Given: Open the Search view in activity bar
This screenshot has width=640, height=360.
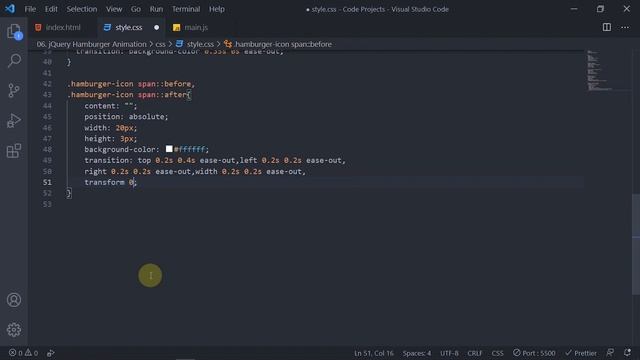Looking at the screenshot, I should click(x=14, y=61).
